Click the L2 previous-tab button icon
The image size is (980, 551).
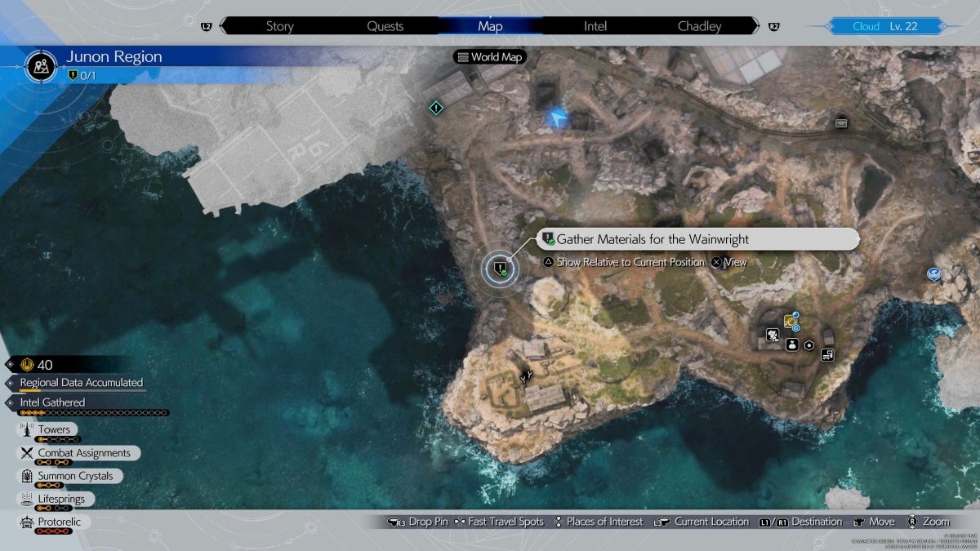(x=206, y=27)
